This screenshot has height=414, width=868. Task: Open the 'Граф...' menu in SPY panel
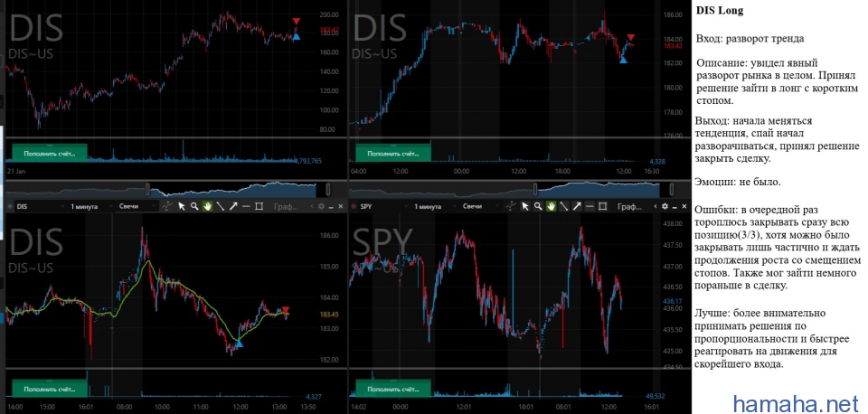[631, 206]
